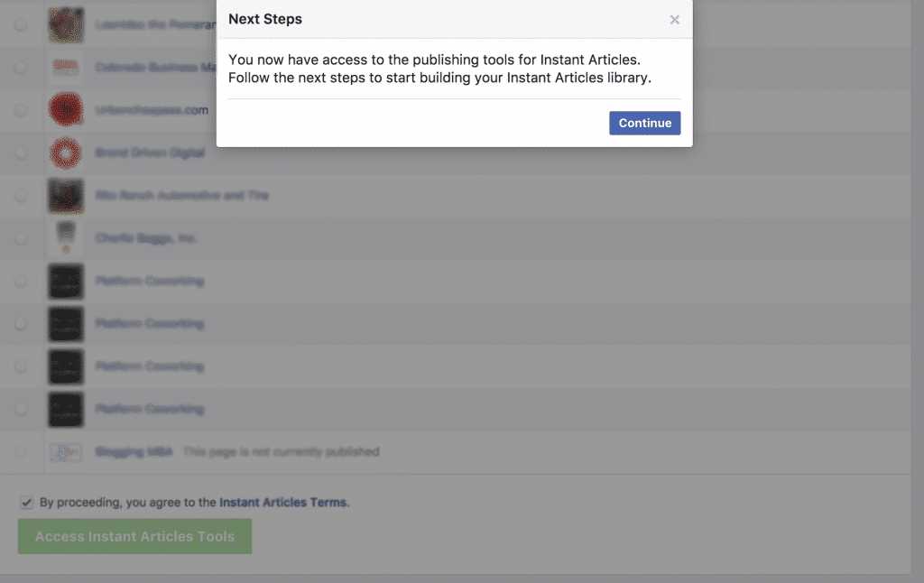Click the Brand Driven Digital page name

click(150, 153)
